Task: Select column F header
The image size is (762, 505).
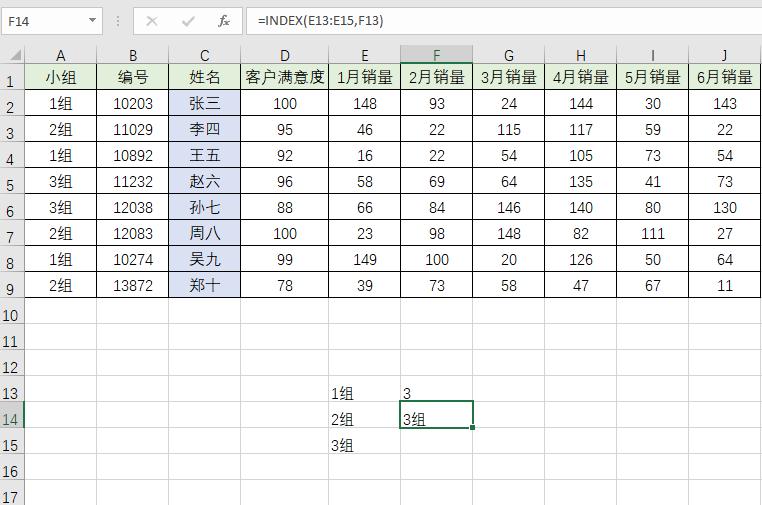Action: click(x=436, y=55)
